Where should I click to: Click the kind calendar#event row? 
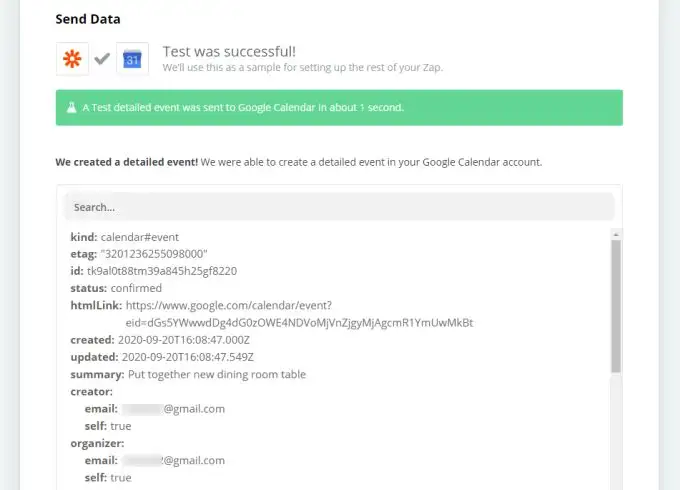(124, 237)
